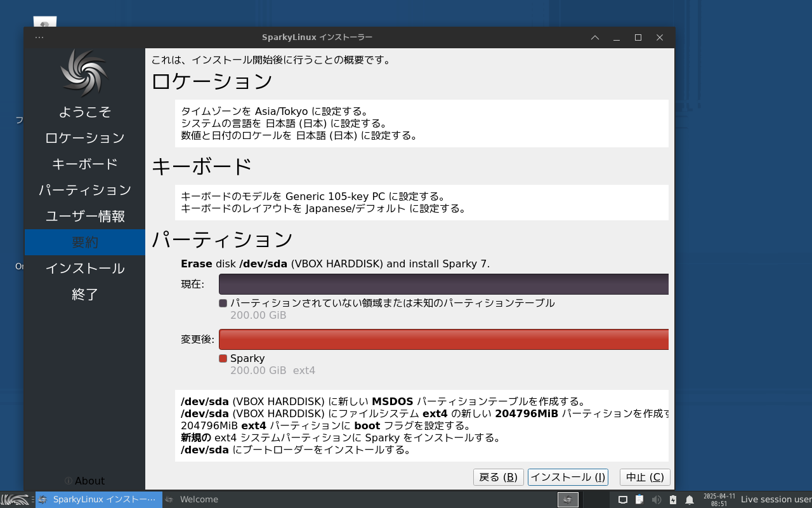Open the battery power tray icon
The image size is (812, 508).
tap(673, 500)
